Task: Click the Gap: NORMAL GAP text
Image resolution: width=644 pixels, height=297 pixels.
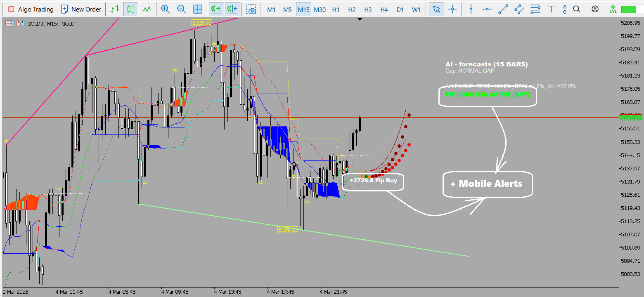Action: pyautogui.click(x=469, y=71)
